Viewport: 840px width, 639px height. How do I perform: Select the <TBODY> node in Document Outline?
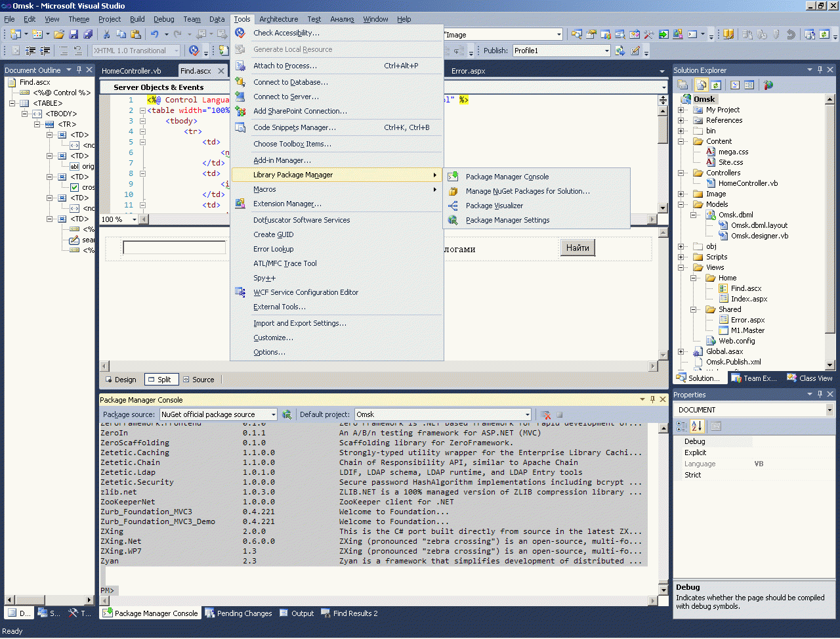61,114
